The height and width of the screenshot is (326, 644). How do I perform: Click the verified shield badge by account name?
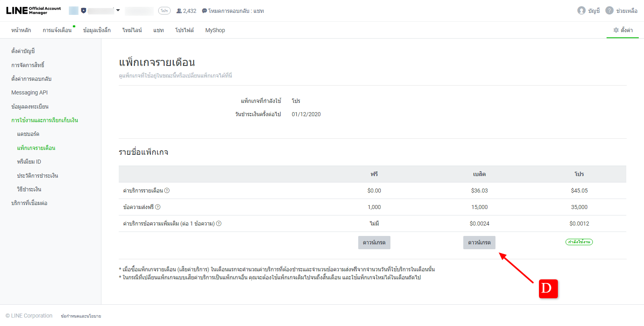coord(84,10)
